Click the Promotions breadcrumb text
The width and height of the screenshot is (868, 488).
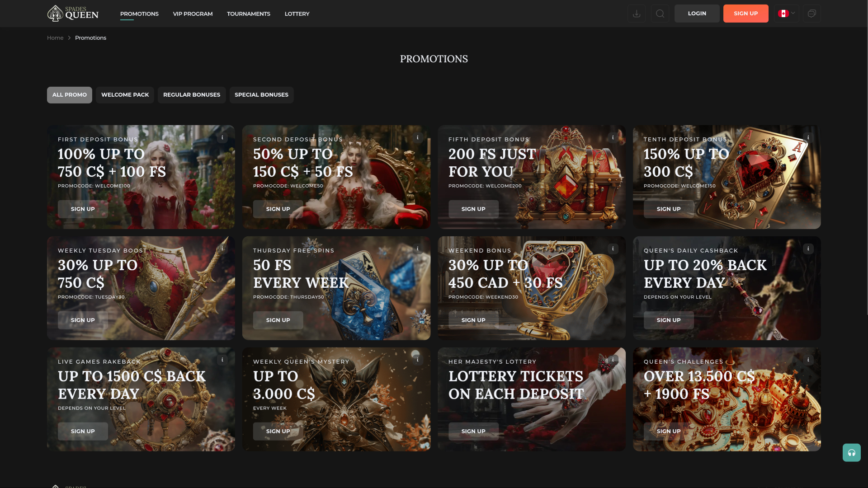[x=90, y=38]
